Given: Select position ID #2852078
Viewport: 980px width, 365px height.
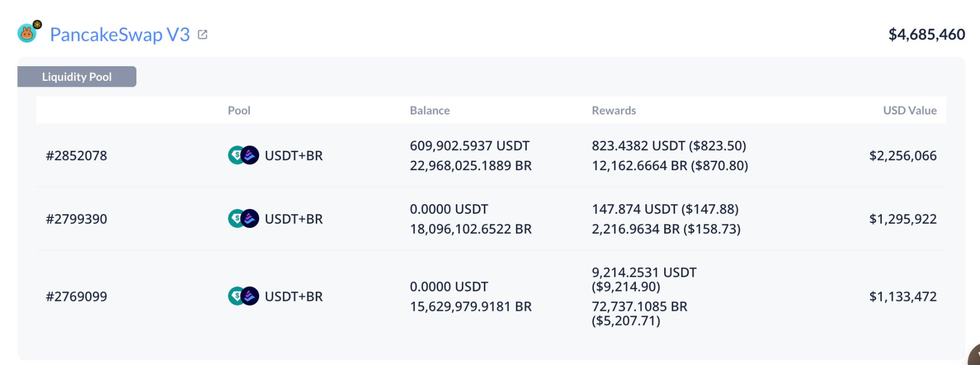Looking at the screenshot, I should [x=77, y=155].
